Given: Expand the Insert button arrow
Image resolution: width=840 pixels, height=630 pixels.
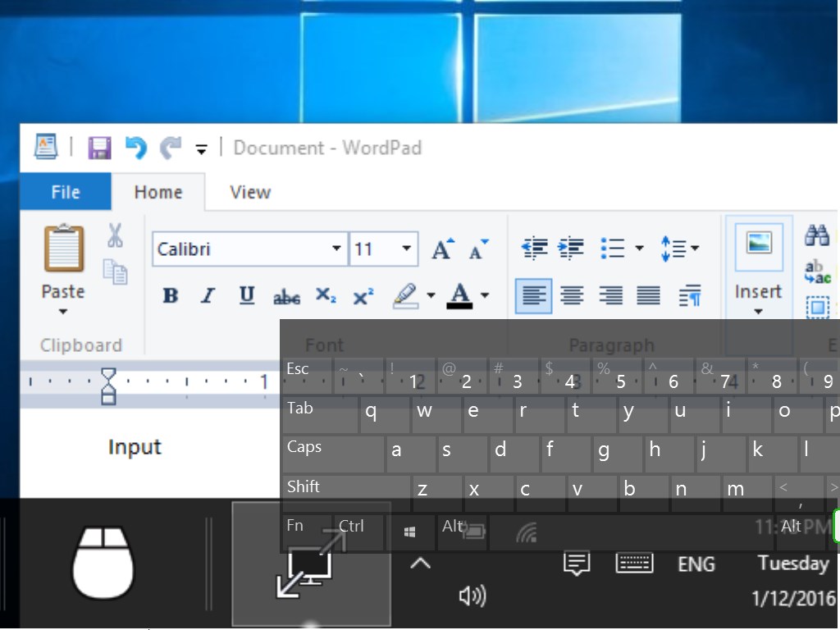Looking at the screenshot, I should [x=758, y=311].
